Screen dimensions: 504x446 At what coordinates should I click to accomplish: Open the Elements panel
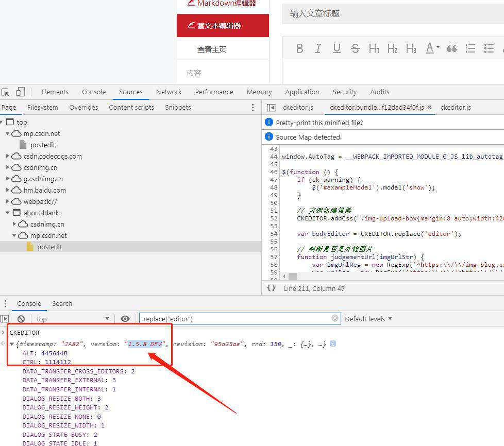tap(55, 92)
